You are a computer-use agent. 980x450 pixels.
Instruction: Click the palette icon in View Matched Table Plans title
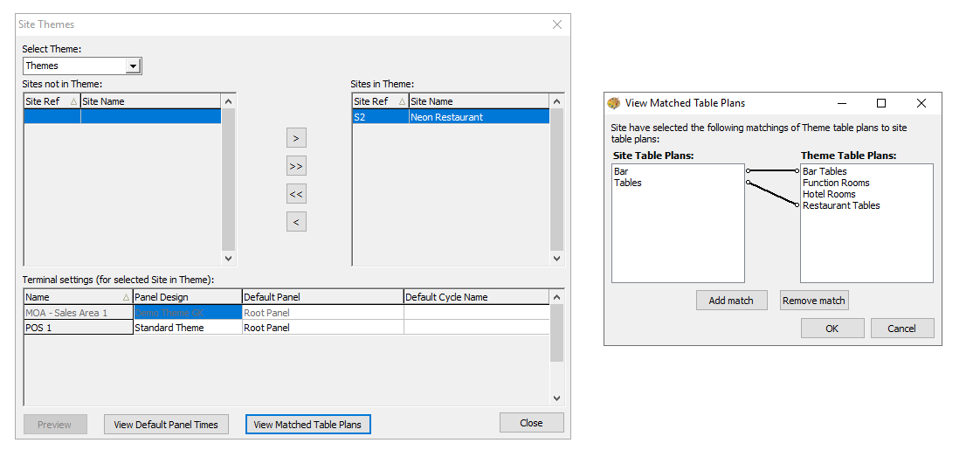(613, 103)
